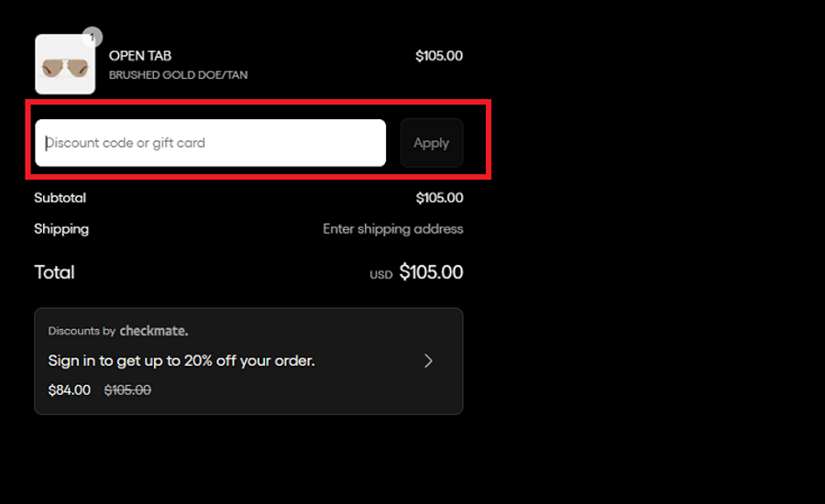Viewport: 825px width, 504px height.
Task: Click the Total label
Action: (54, 272)
